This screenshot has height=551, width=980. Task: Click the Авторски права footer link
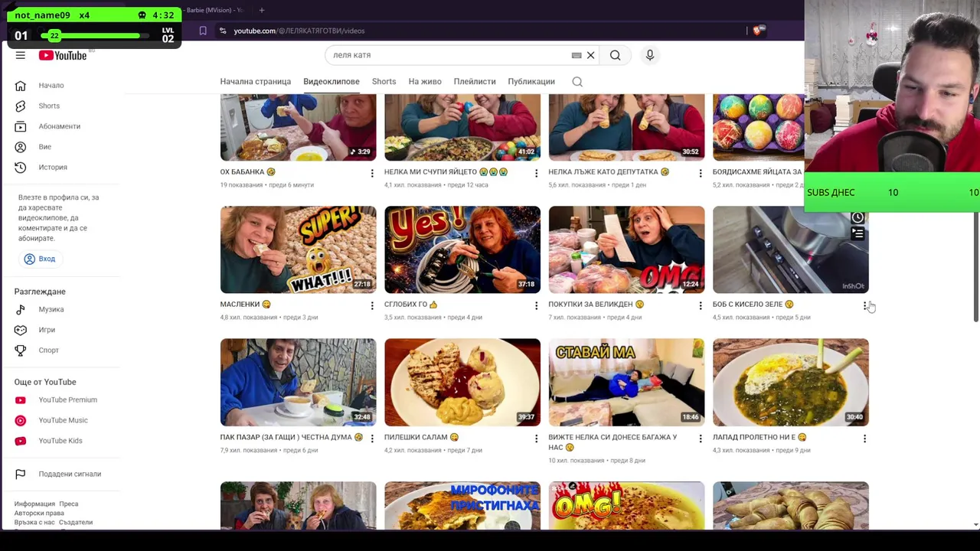click(x=39, y=514)
